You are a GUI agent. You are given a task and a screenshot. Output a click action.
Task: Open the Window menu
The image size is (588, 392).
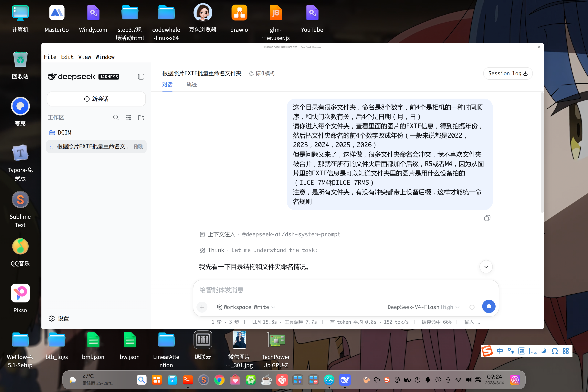click(105, 57)
